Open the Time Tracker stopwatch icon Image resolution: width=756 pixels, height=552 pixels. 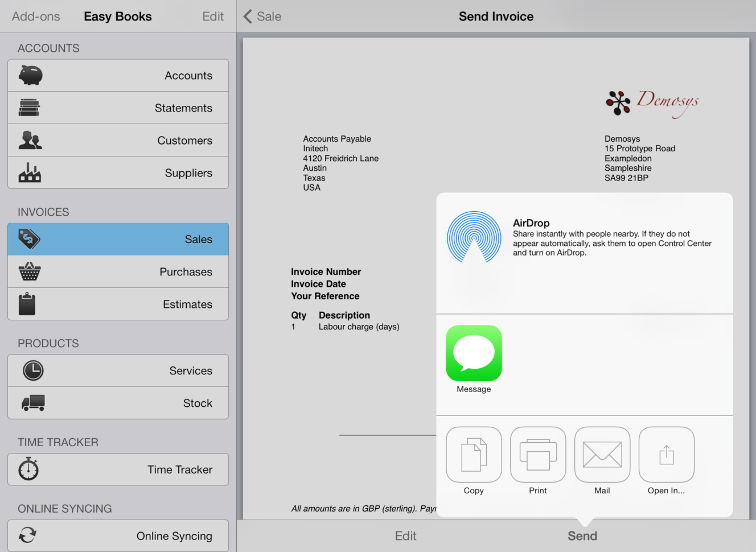click(28, 469)
